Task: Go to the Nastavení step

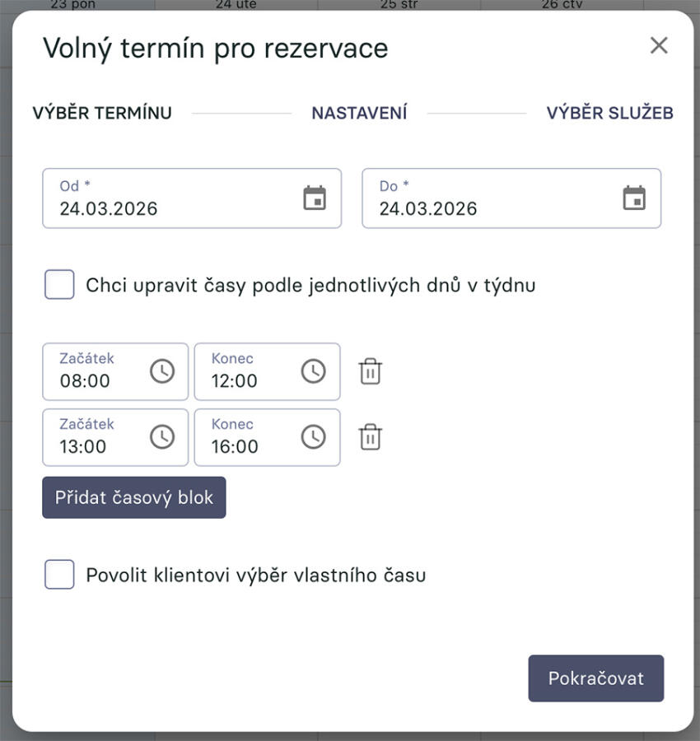Action: [x=359, y=113]
